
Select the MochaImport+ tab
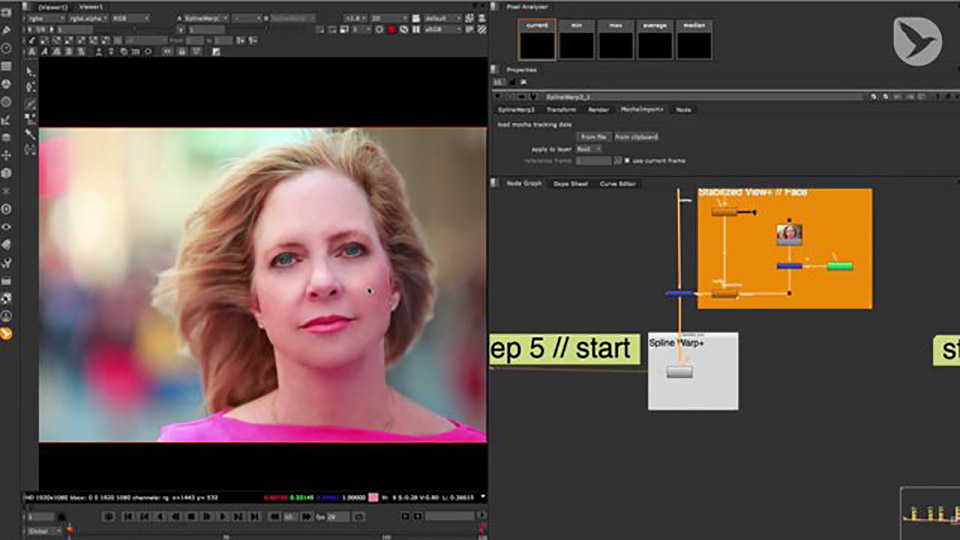coord(642,110)
